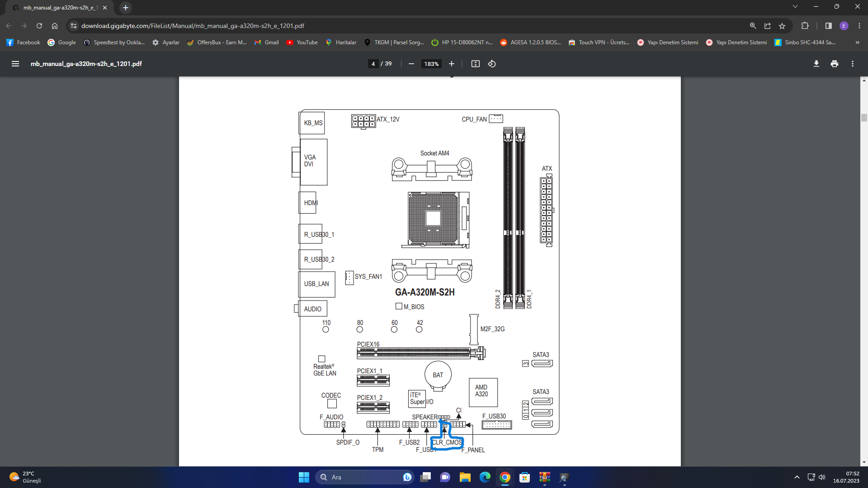
Task: Click the PDF vertical scrollbar thumb
Action: point(864,118)
